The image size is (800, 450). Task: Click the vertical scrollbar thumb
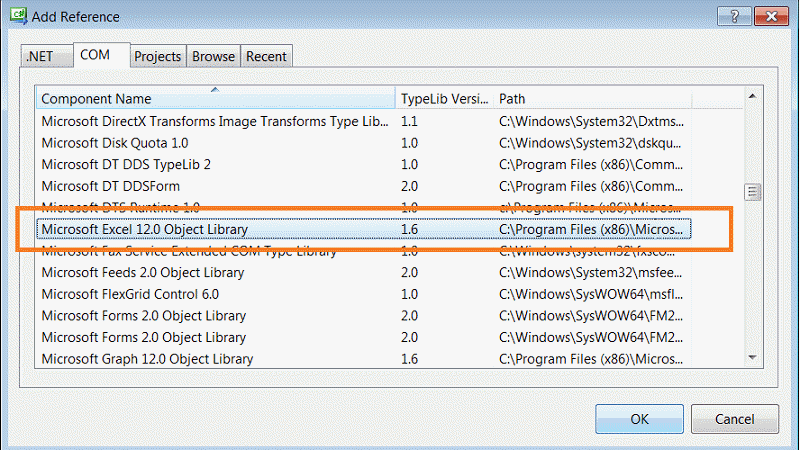click(752, 192)
